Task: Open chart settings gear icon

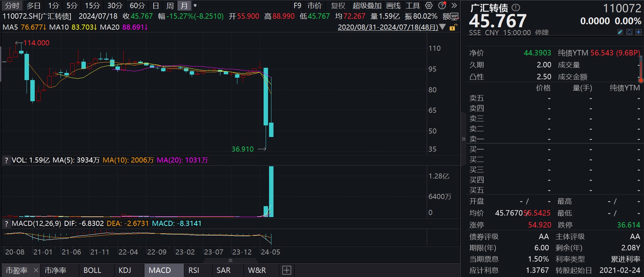Action: tap(429, 5)
